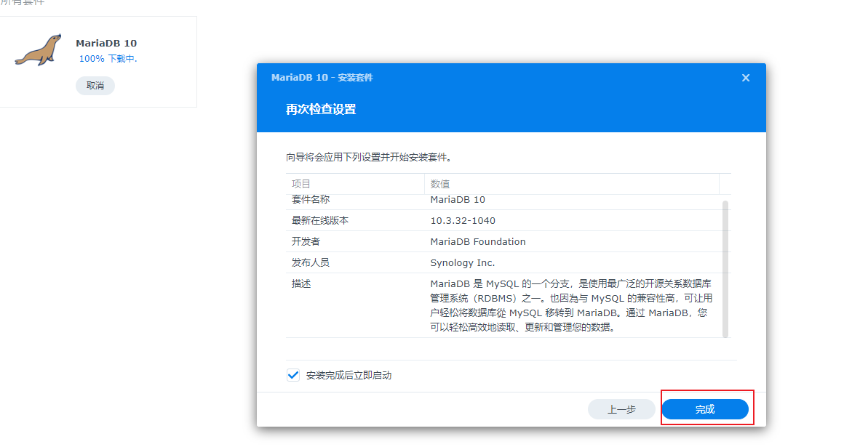
Task: Cancel the download with 取消 button
Action: 95,86
